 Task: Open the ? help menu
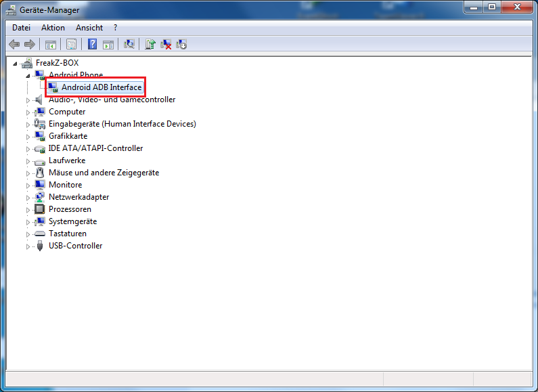(115, 28)
